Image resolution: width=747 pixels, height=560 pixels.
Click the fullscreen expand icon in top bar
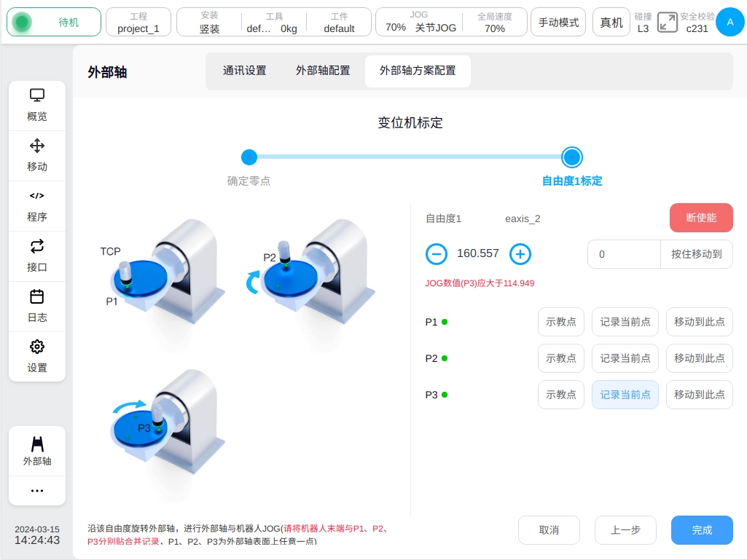[x=667, y=23]
